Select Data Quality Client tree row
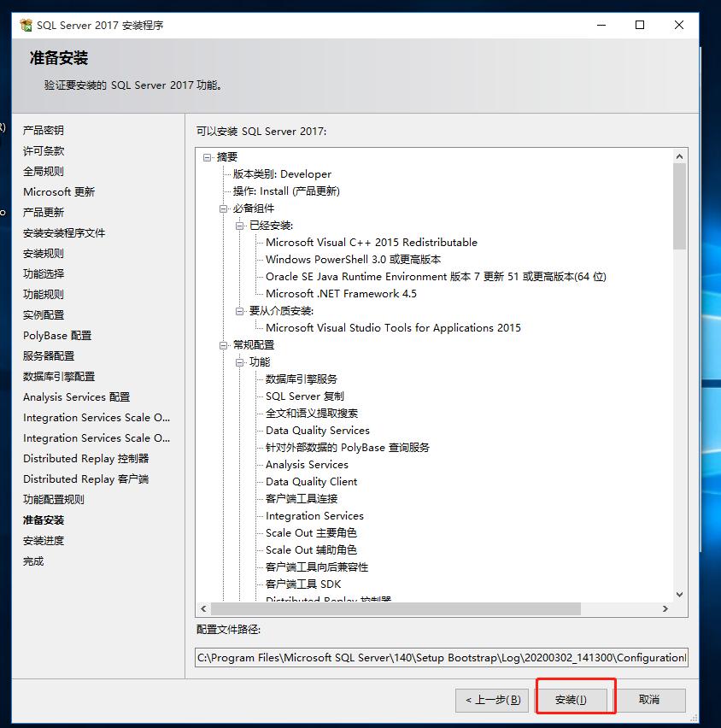The width and height of the screenshot is (721, 728). tap(312, 482)
